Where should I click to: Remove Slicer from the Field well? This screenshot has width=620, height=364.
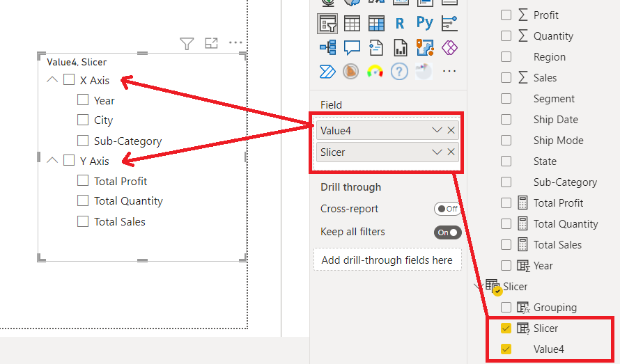pyautogui.click(x=451, y=152)
